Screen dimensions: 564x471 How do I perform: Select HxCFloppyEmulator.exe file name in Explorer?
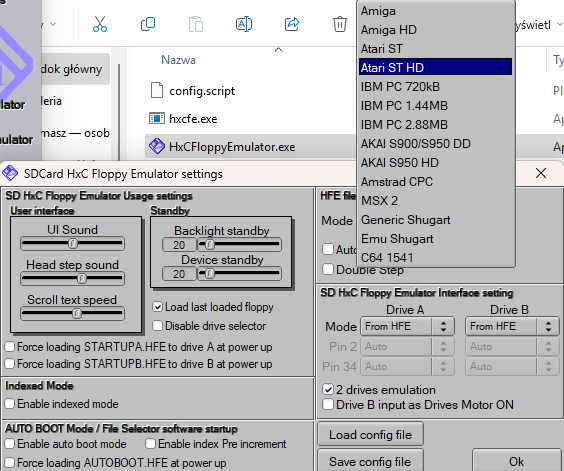click(x=232, y=147)
